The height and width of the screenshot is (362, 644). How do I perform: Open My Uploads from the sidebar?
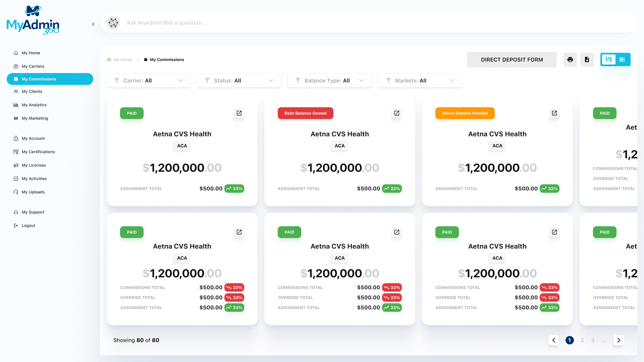click(33, 192)
